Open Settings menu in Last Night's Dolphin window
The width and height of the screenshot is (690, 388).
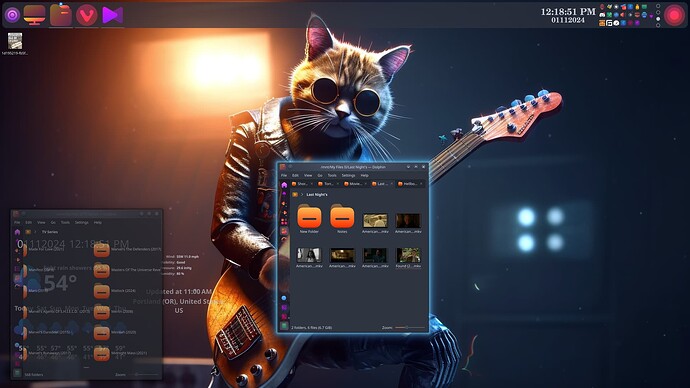349,176
